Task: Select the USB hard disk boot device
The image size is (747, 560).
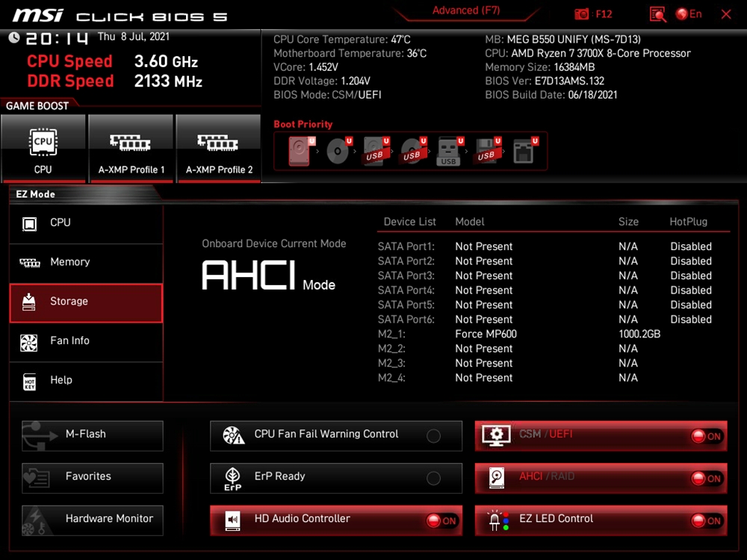Action: pos(376,151)
